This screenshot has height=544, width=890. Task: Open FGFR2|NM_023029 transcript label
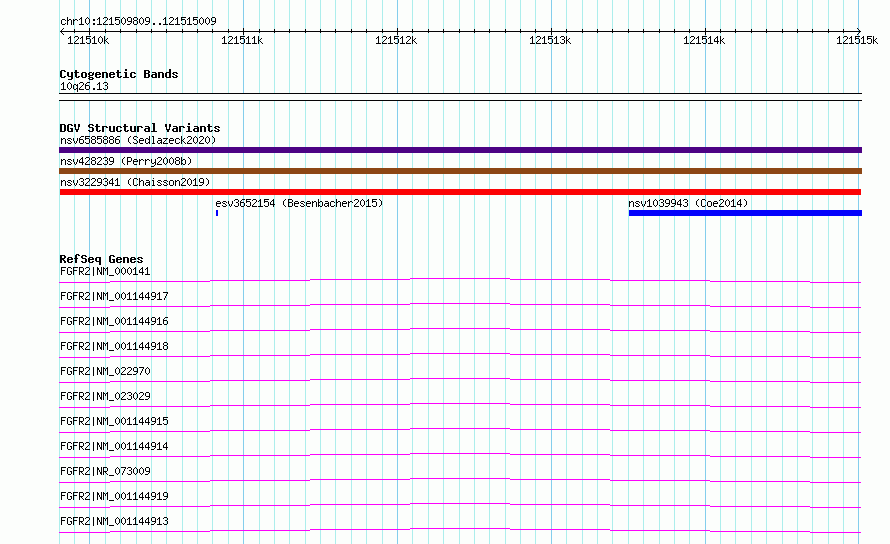[x=105, y=396]
